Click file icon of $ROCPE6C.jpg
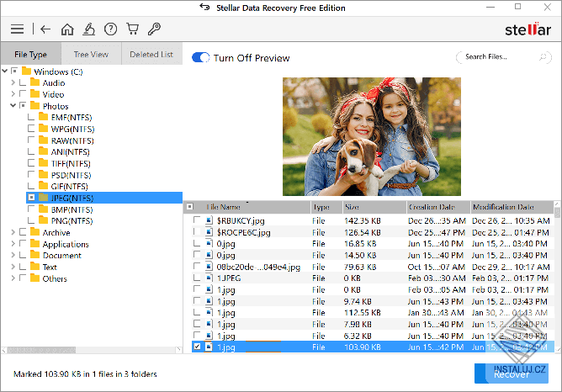Screen dimensions: 562x392 coord(209,232)
